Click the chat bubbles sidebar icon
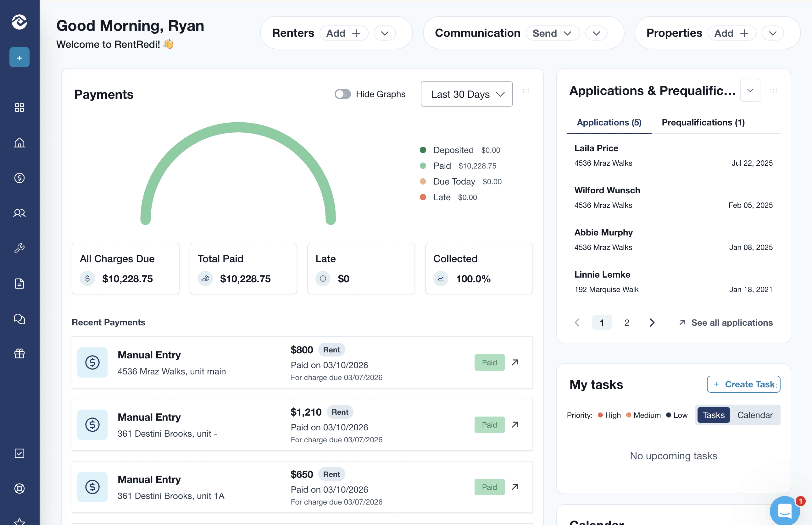Viewport: 812px width, 525px height. tap(19, 318)
